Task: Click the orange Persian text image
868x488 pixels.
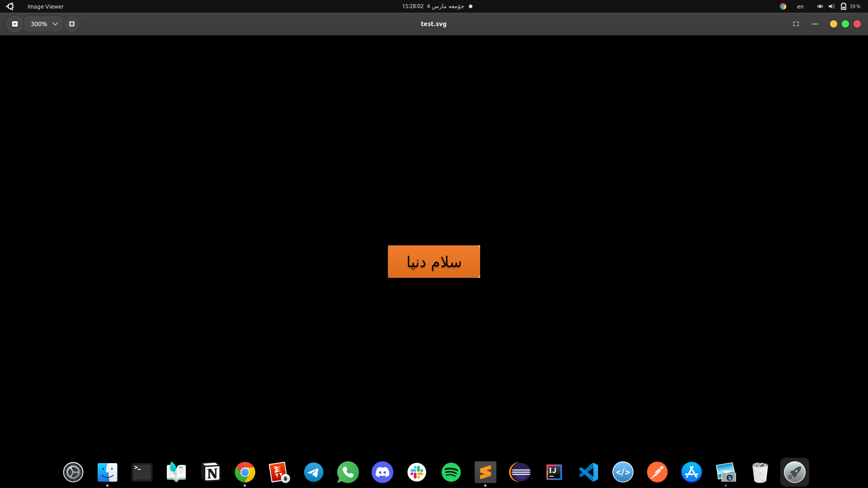Action: [434, 262]
